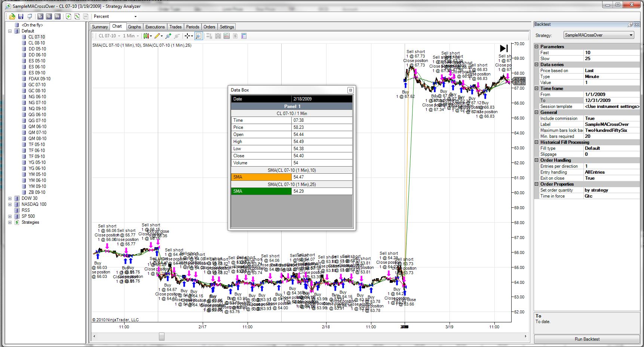Select the ZB 09-10 instrument
Viewport: 644px width, 347px height.
37,192
